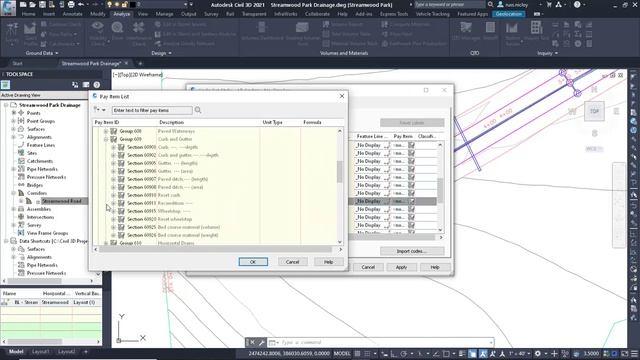Open the Vehicle Tracking ribbon tab

tap(432, 14)
